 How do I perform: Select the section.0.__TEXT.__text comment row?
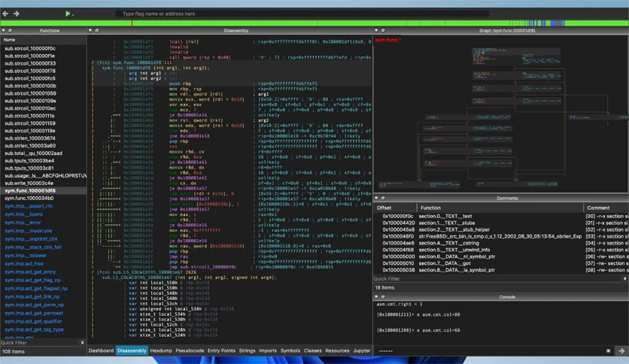[501, 216]
